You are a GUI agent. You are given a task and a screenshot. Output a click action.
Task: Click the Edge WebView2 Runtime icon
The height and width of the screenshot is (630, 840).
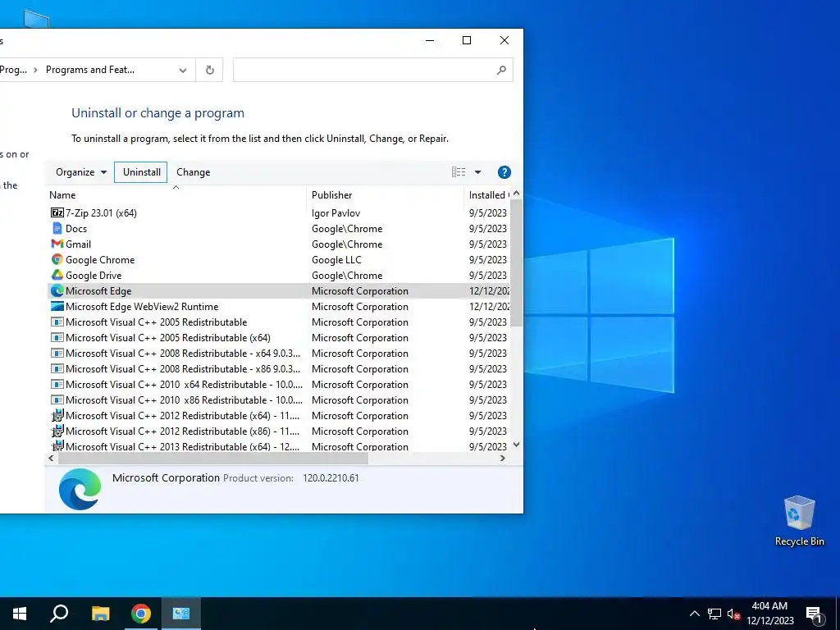(57, 307)
